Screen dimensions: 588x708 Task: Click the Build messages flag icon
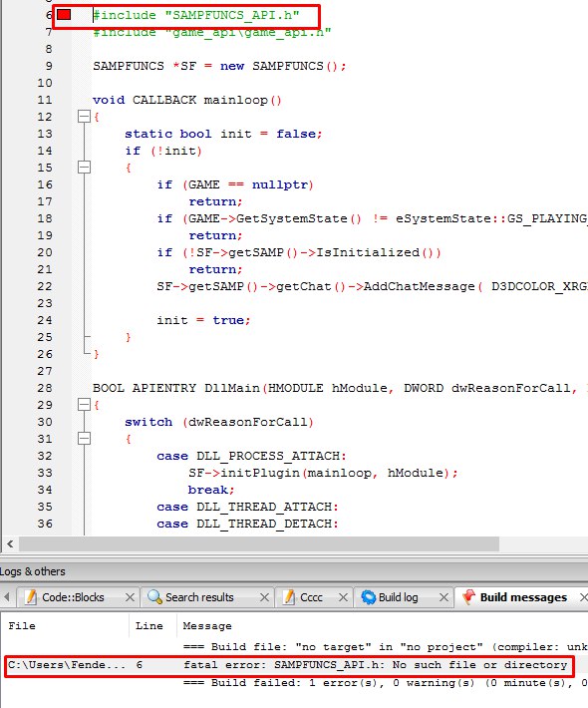pos(468,597)
